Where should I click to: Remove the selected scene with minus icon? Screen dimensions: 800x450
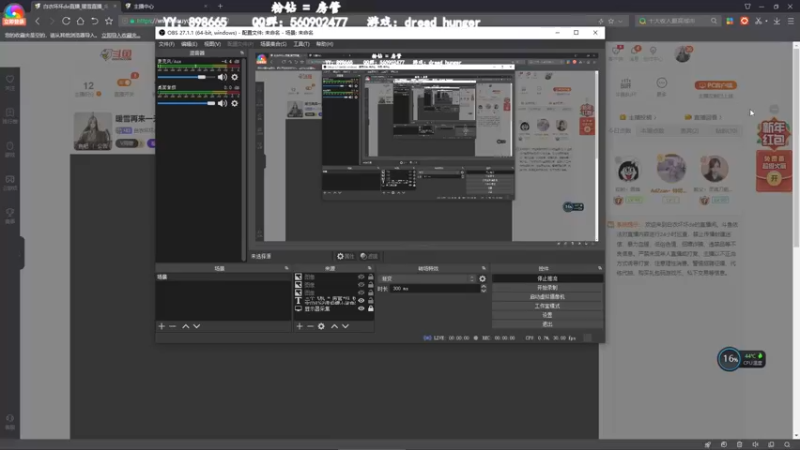pyautogui.click(x=172, y=326)
